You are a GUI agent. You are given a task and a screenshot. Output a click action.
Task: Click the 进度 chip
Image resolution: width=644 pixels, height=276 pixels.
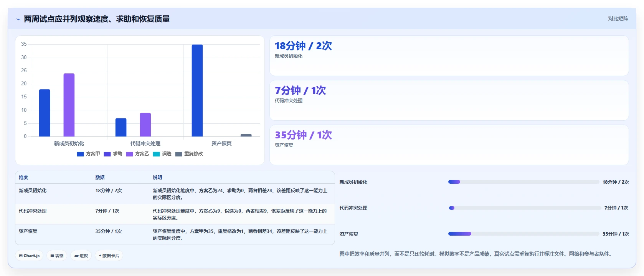point(81,256)
